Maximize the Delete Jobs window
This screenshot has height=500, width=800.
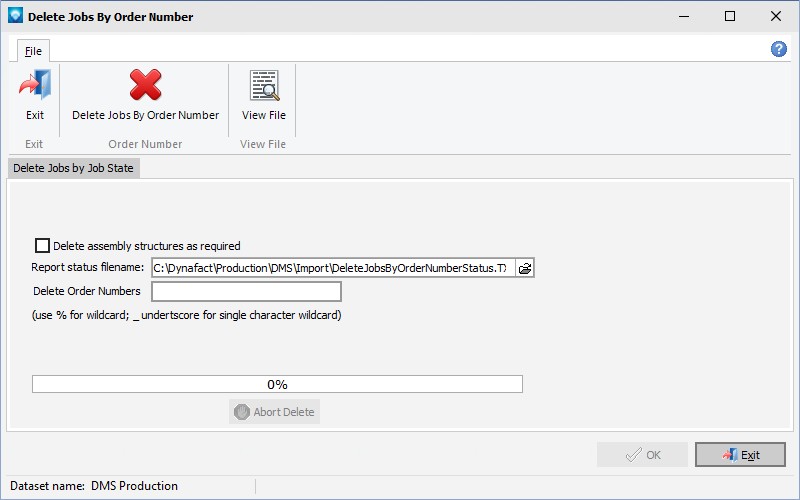pyautogui.click(x=730, y=16)
